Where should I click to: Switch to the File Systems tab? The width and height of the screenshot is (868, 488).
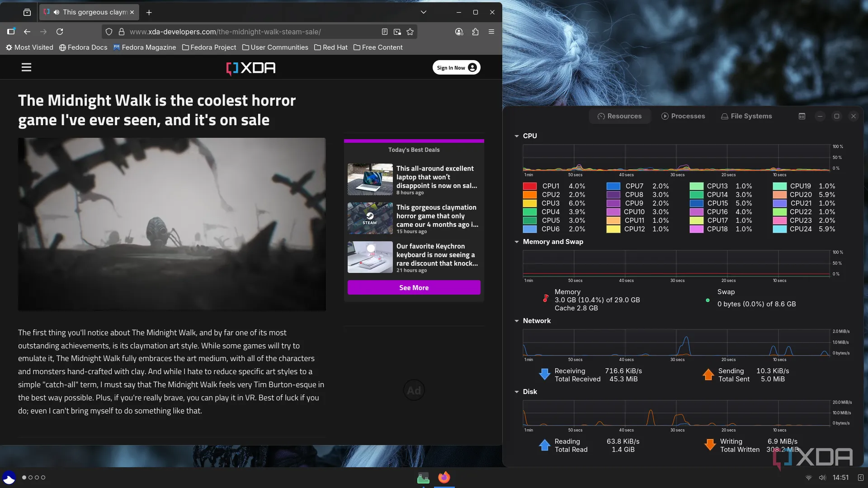[746, 116]
